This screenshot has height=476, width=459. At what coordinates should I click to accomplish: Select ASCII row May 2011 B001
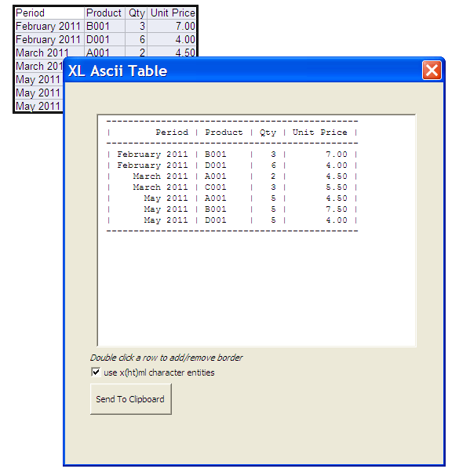[232, 209]
